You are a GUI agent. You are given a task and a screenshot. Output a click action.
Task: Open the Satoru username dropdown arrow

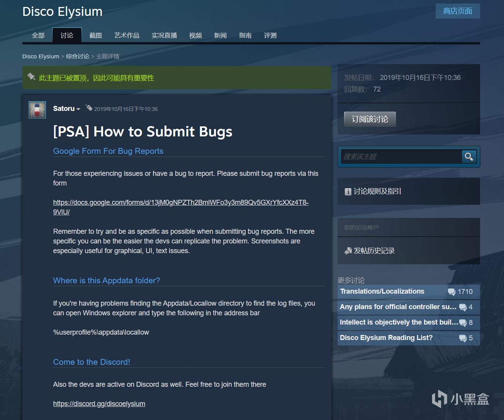[78, 109]
